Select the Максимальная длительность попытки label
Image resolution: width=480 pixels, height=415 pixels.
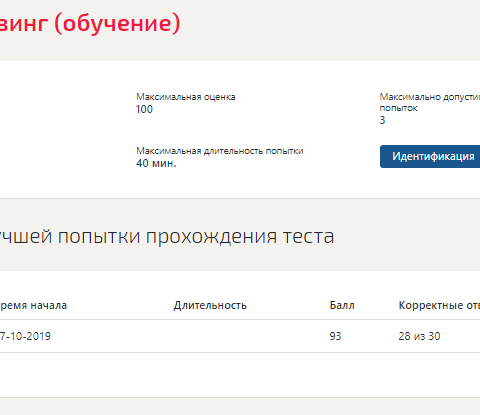coord(220,151)
